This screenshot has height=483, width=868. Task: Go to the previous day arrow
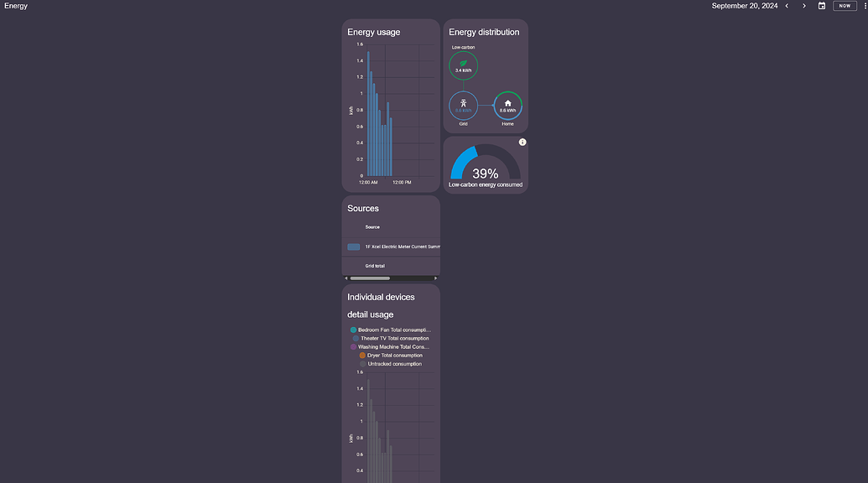pyautogui.click(x=787, y=6)
